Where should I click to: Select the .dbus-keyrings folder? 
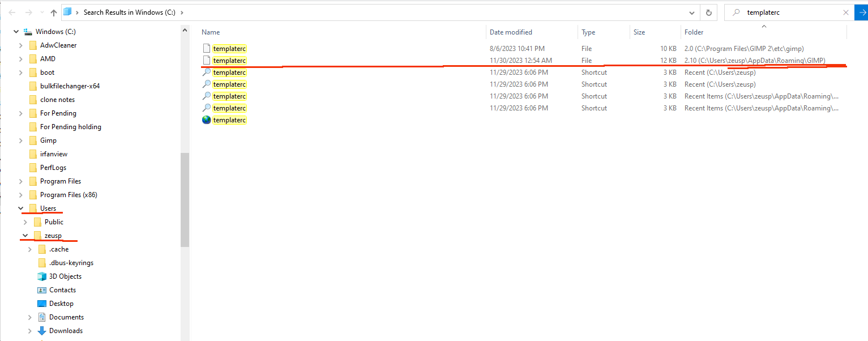pos(71,263)
